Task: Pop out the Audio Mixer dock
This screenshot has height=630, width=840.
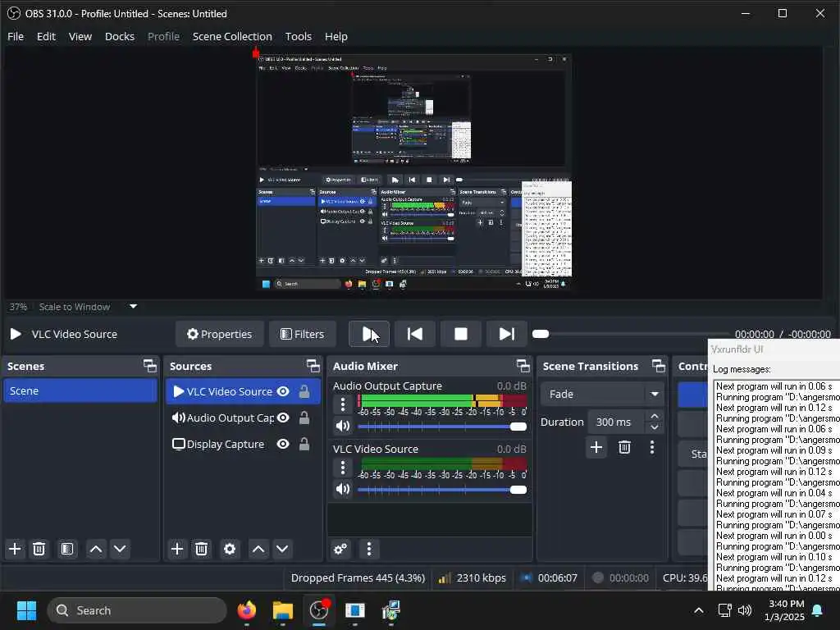Action: 523,366
